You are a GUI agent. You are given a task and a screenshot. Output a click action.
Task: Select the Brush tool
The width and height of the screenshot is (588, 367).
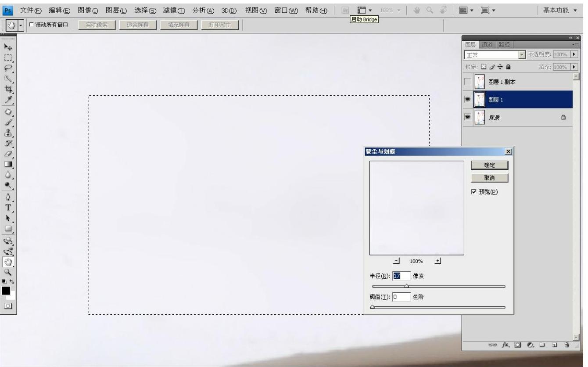pyautogui.click(x=8, y=122)
